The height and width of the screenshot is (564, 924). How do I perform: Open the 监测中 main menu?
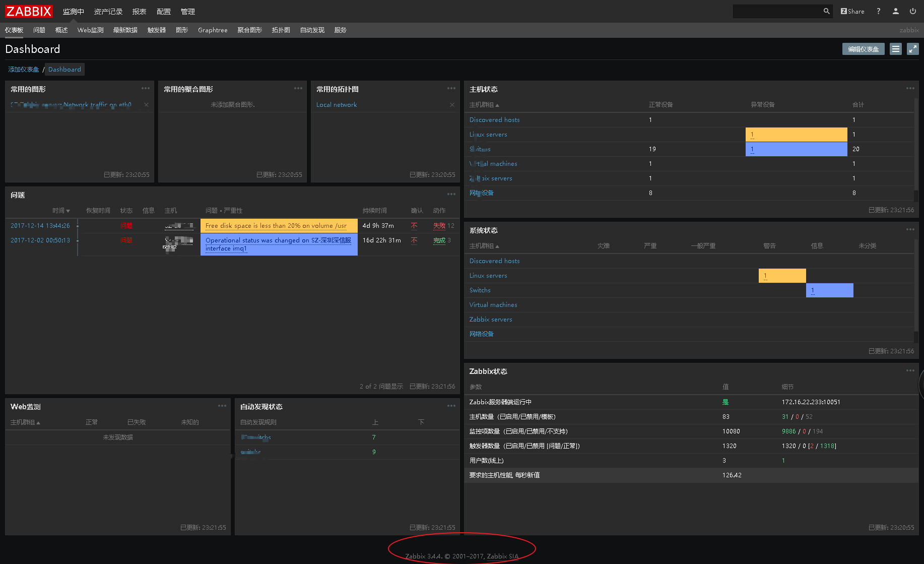pyautogui.click(x=74, y=12)
